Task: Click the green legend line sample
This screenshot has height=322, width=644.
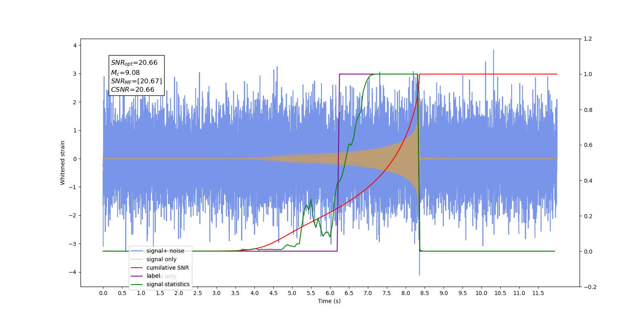Action: point(137,285)
